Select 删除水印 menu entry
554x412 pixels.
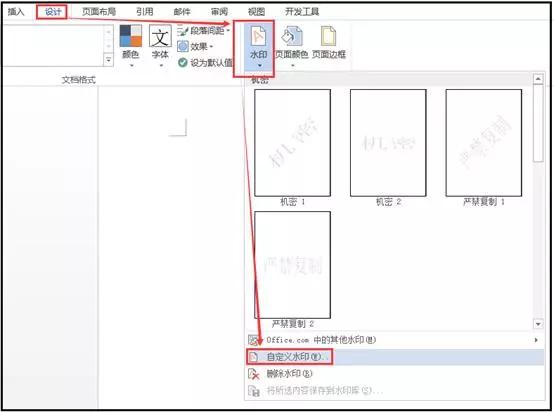point(395,373)
